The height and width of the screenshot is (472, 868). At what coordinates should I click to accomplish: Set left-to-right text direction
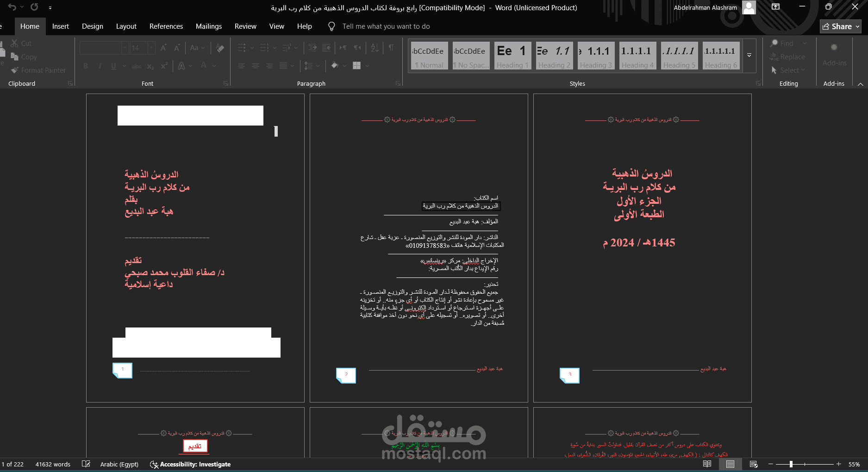pyautogui.click(x=343, y=48)
